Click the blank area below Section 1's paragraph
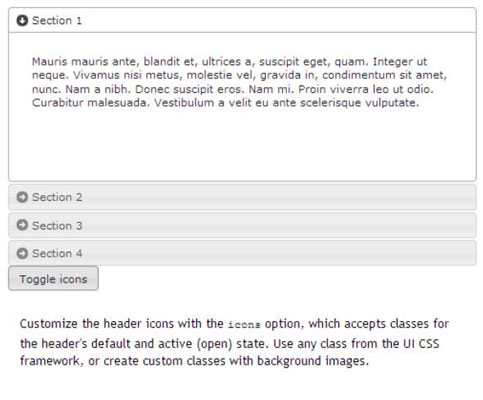The width and height of the screenshot is (483, 400). 242,145
